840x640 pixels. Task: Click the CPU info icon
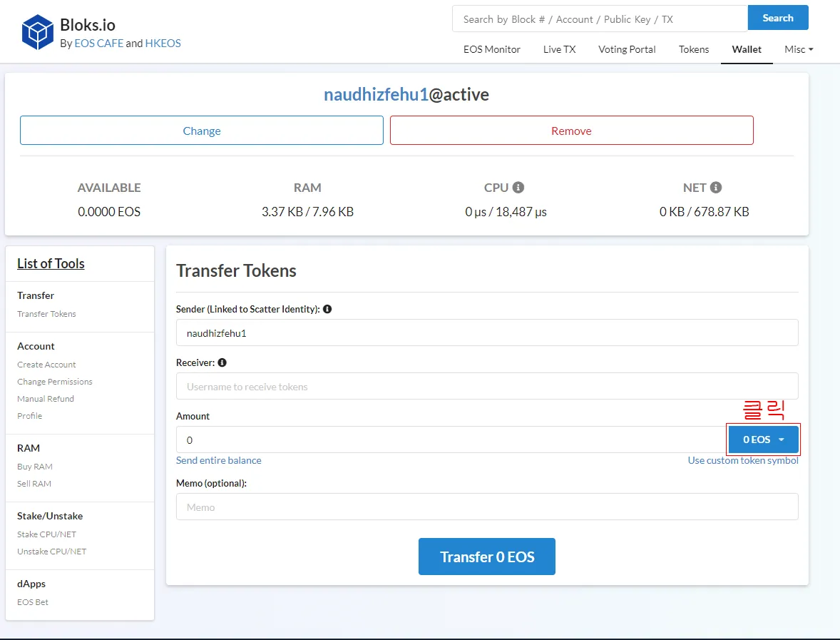pos(518,187)
